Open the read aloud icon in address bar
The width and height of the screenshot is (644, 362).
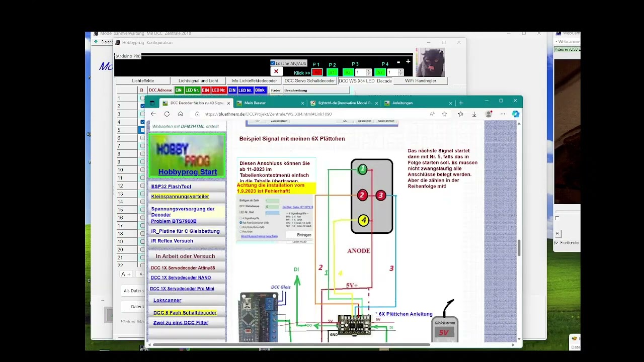click(x=432, y=114)
